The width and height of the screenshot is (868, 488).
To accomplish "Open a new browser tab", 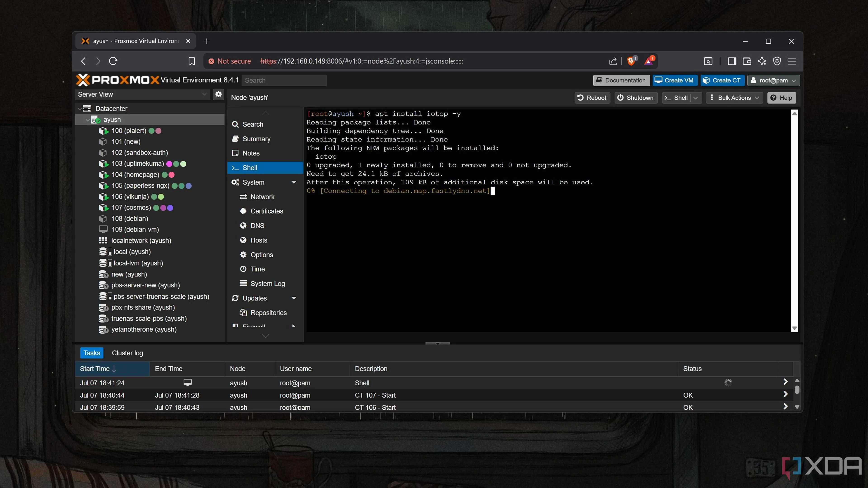I will (x=207, y=41).
